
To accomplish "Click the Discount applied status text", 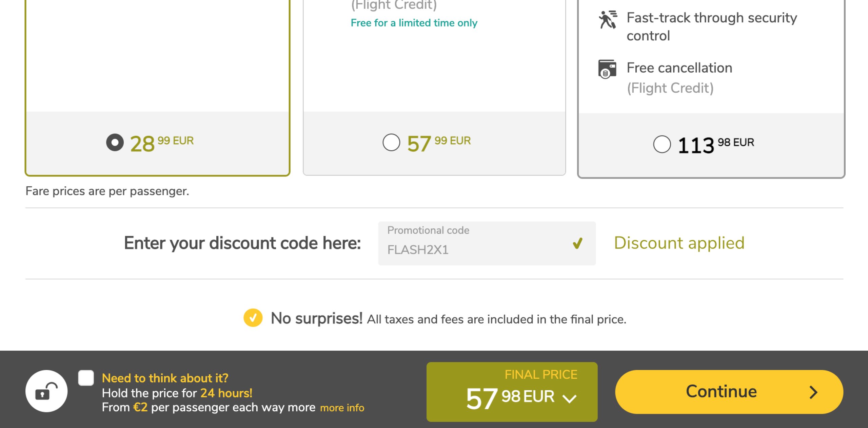I will click(x=679, y=243).
